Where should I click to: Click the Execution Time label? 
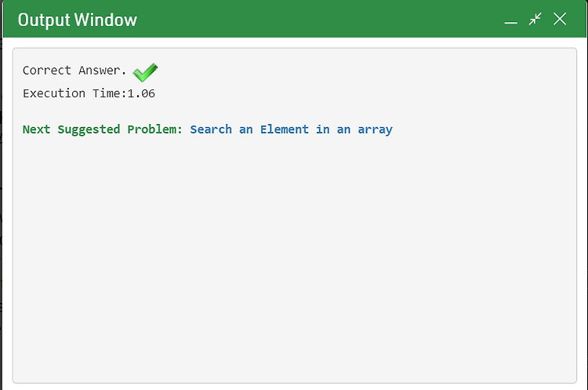(74, 93)
